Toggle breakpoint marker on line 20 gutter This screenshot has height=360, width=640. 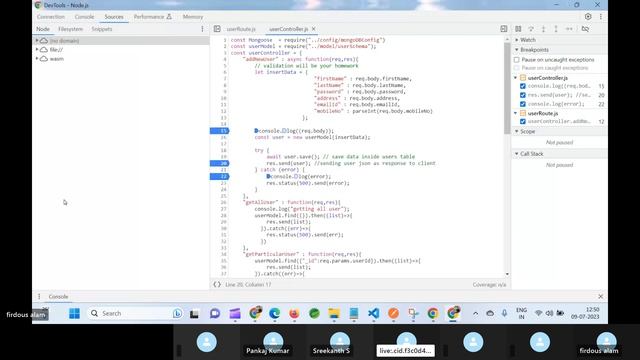pos(220,163)
